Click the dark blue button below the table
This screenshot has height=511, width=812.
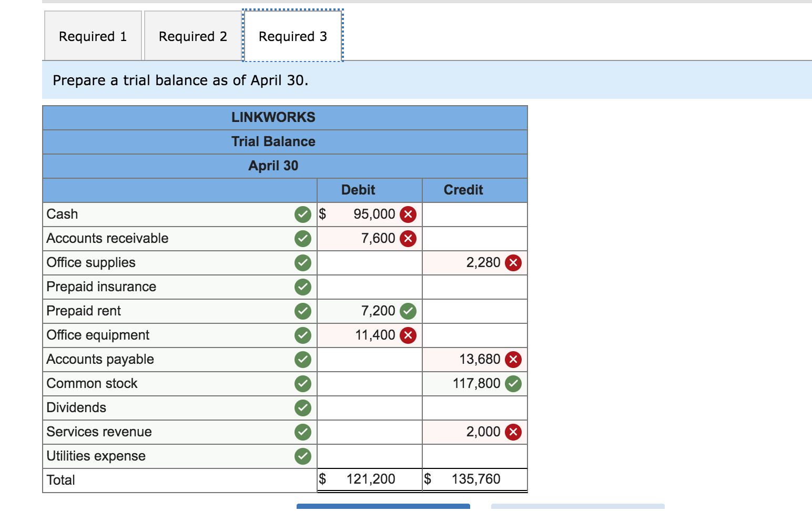tap(383, 507)
